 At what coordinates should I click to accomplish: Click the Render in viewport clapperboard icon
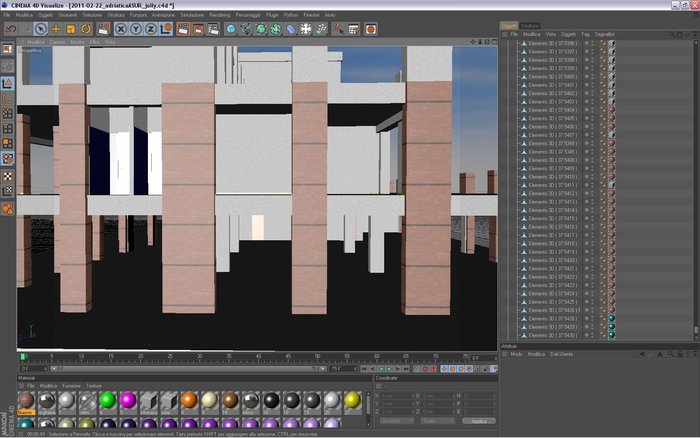(183, 29)
